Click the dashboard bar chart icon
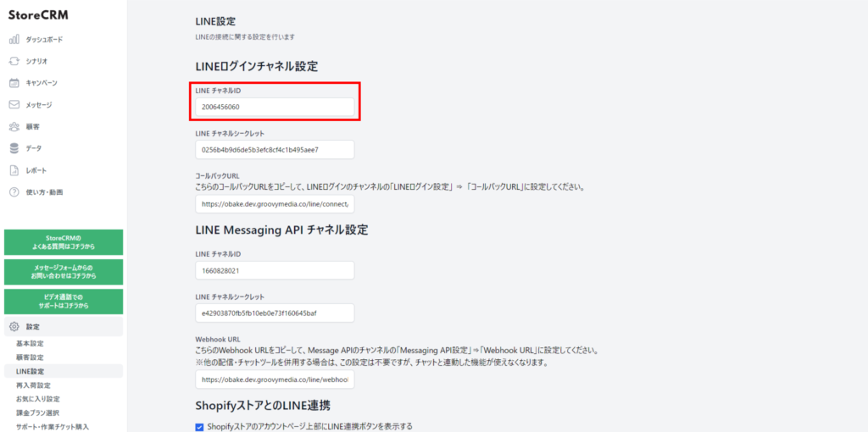The width and height of the screenshot is (868, 432). pos(14,40)
